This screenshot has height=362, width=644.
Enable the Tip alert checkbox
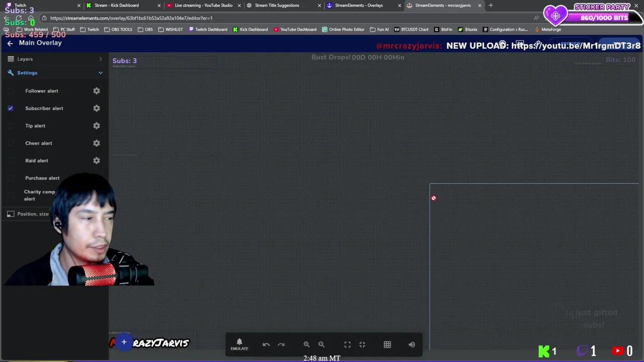[x=11, y=126]
